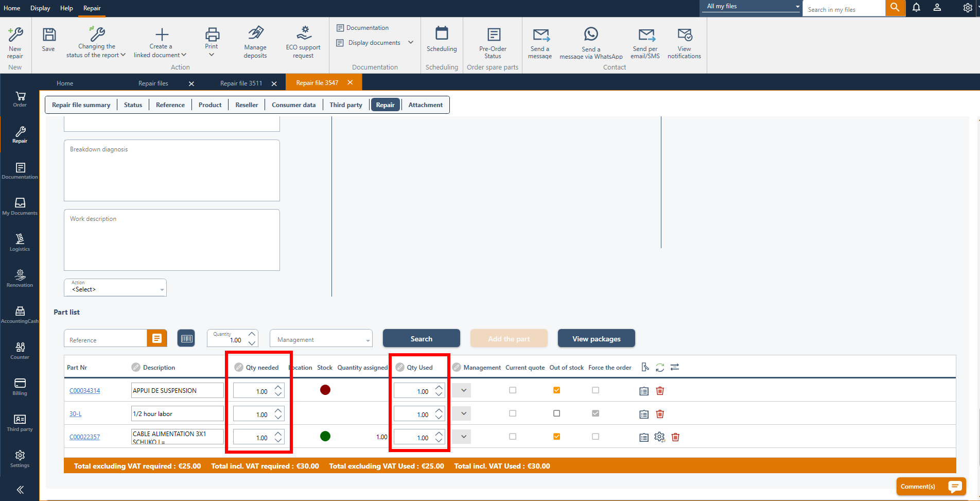
Task: Open Documentation in the sidebar
Action: [x=20, y=171]
